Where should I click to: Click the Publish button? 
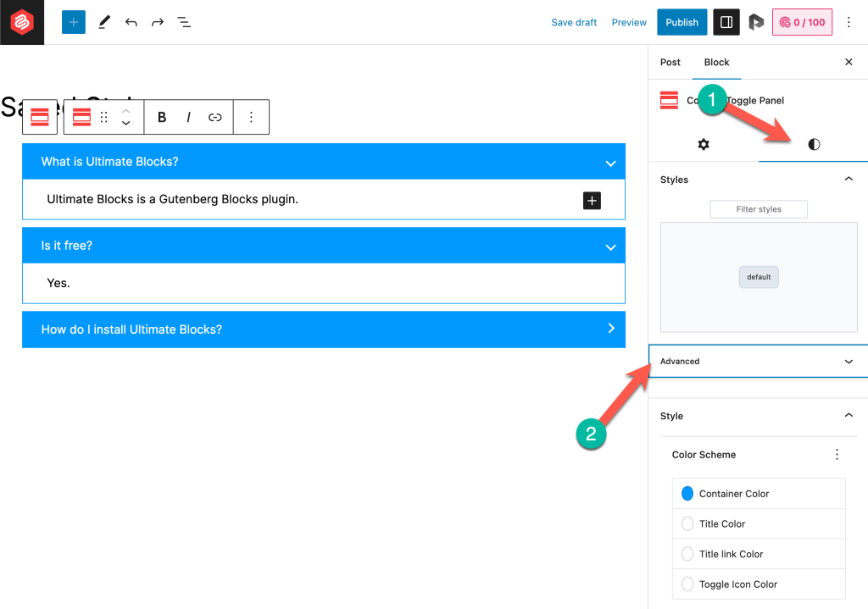(x=682, y=22)
